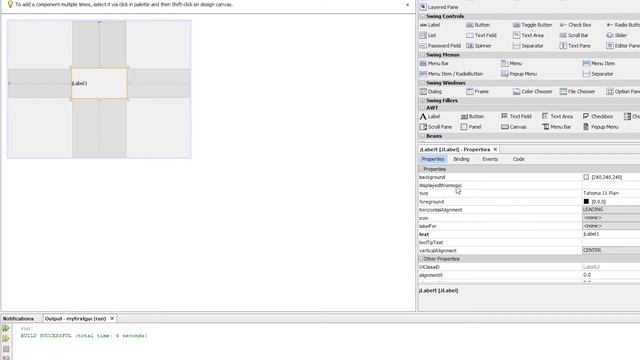The image size is (640, 360).
Task: Select the AWT Checkbox component
Action: (x=598, y=116)
